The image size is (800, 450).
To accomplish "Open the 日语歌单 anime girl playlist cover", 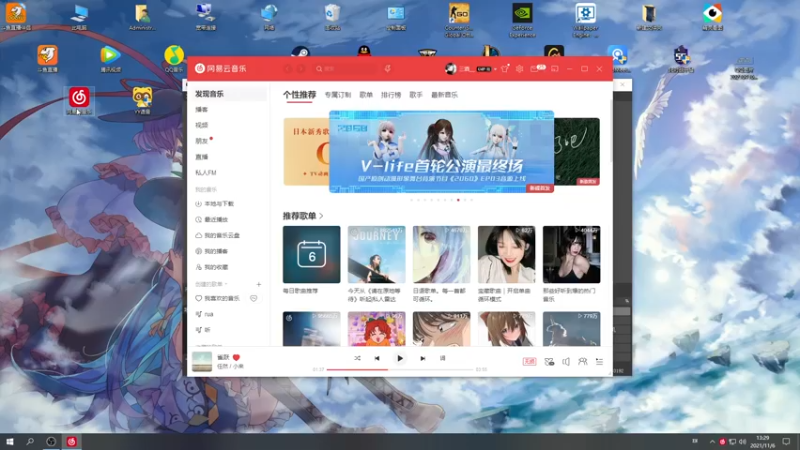I will [x=441, y=255].
